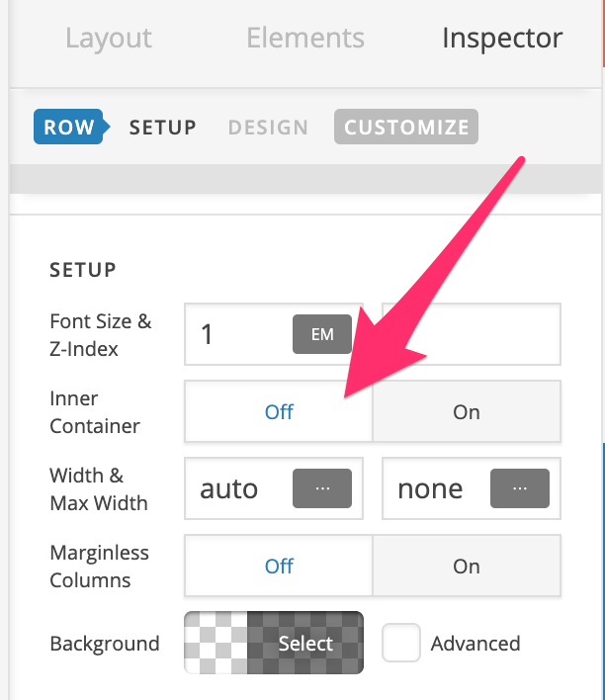Open the EM unit selector for font size
This screenshot has height=700, width=605.
pyautogui.click(x=322, y=334)
